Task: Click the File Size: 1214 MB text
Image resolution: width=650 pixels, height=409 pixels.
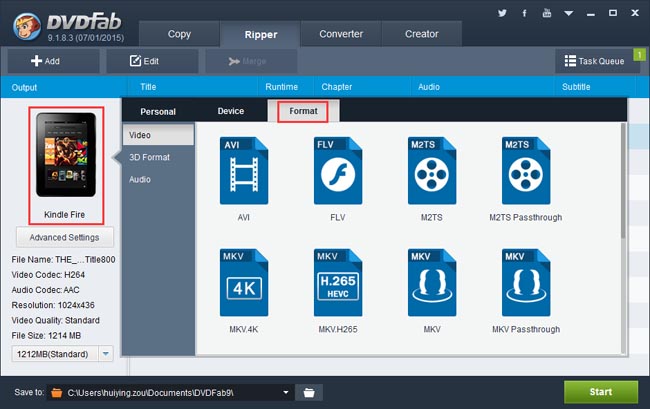Action: pyautogui.click(x=46, y=336)
